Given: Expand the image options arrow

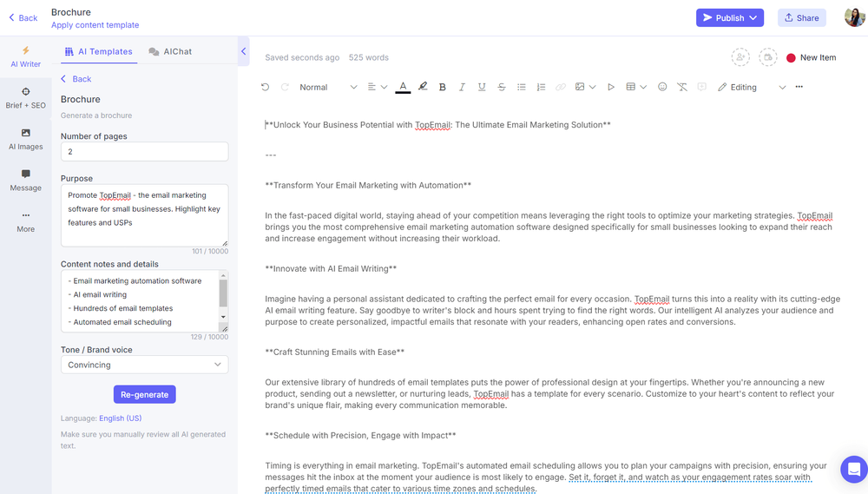Looking at the screenshot, I should pyautogui.click(x=592, y=87).
